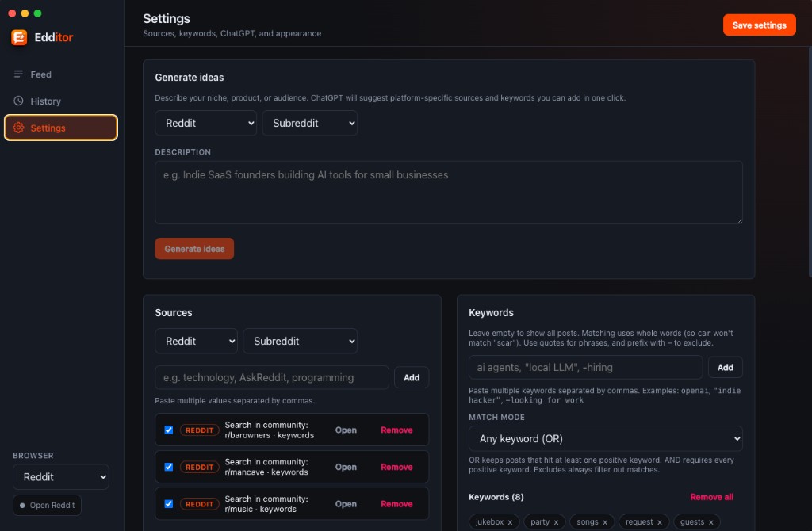The width and height of the screenshot is (812, 531).
Task: Click the vertical scrollbar on right edge
Action: [x=810, y=162]
